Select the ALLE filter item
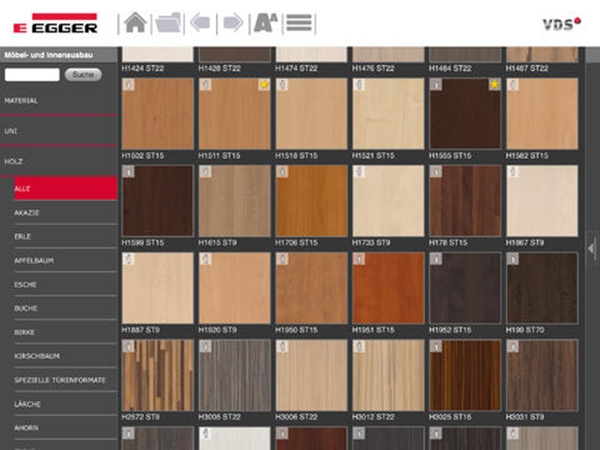The width and height of the screenshot is (600, 450). (58, 188)
